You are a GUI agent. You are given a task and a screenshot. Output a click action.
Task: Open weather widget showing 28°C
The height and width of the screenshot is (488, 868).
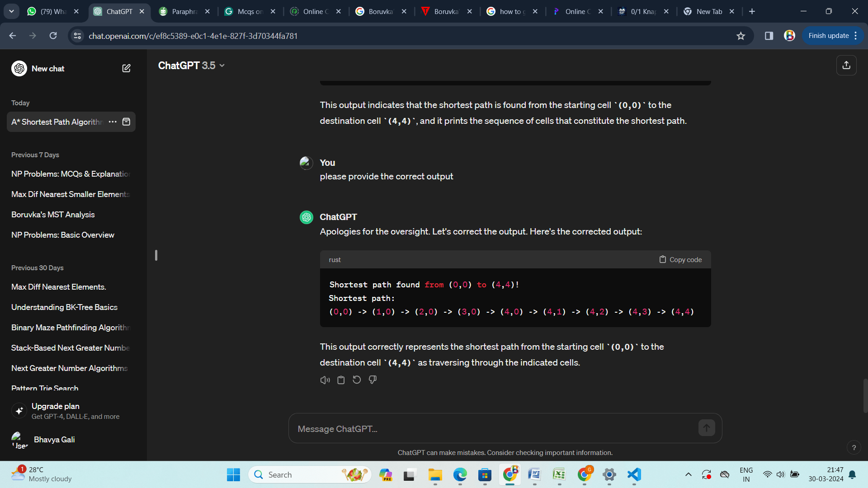[42, 474]
